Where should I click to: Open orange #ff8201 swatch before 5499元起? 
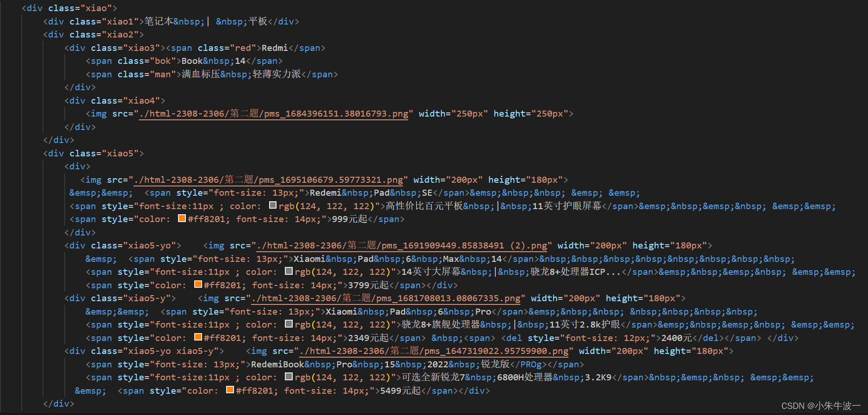pyautogui.click(x=230, y=390)
